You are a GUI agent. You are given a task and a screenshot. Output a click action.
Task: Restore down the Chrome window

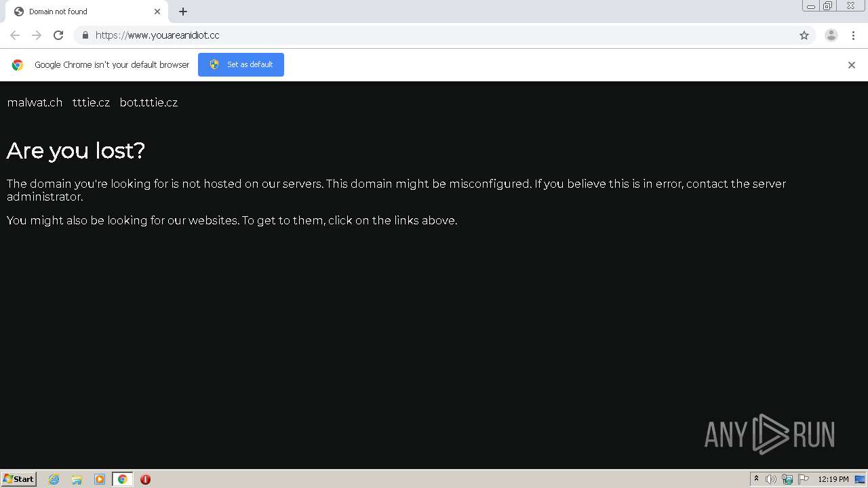click(828, 6)
